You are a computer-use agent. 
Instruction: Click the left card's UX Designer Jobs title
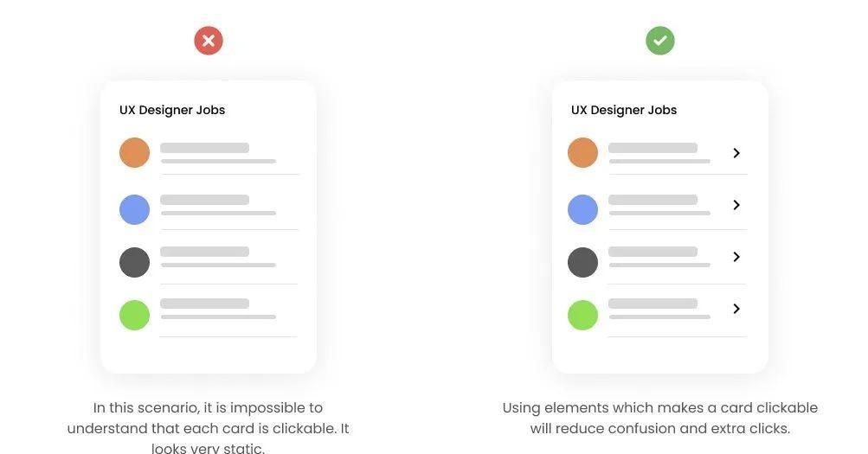point(172,110)
